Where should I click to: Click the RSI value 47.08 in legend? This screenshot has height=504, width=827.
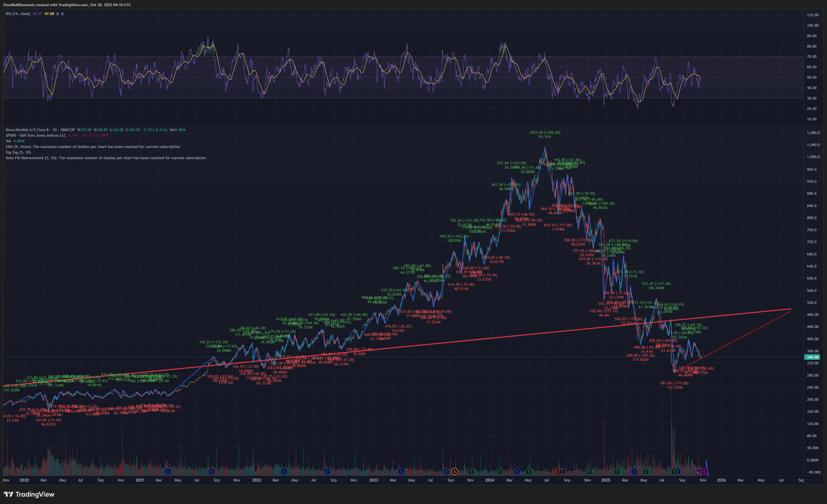(x=49, y=14)
